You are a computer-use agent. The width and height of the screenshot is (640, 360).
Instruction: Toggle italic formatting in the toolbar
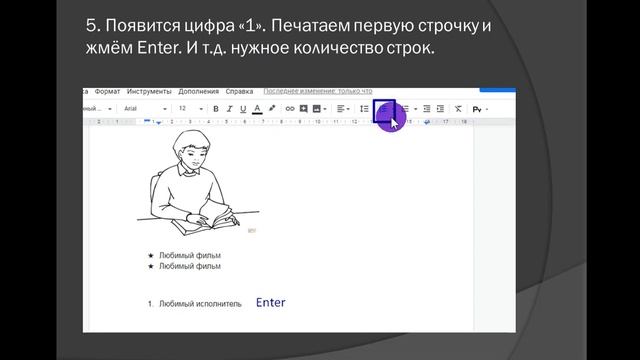pos(229,109)
